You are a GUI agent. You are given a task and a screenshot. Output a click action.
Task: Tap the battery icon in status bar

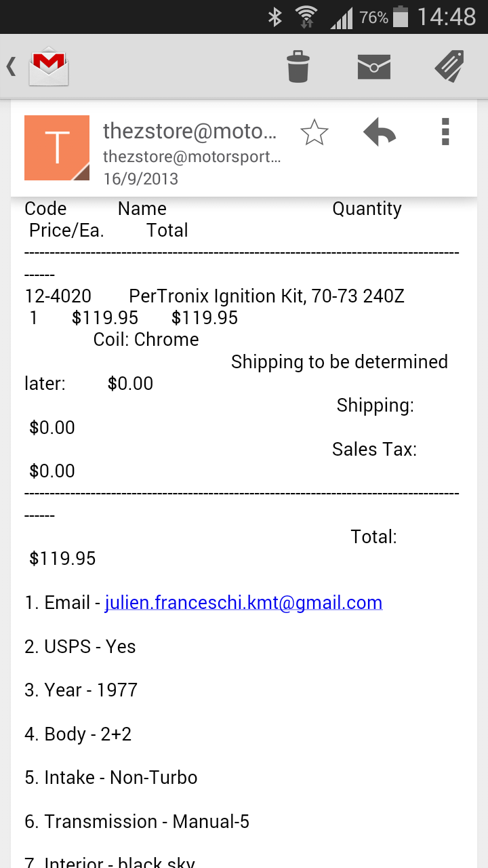point(401,17)
